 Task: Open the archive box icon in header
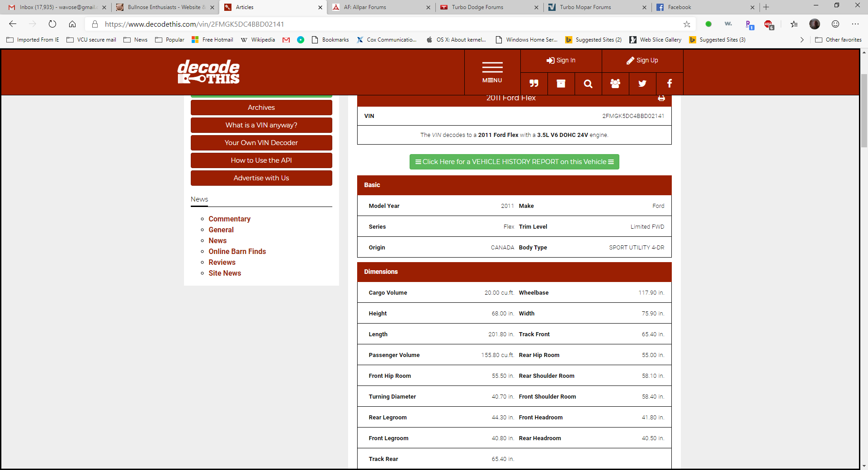tap(561, 84)
